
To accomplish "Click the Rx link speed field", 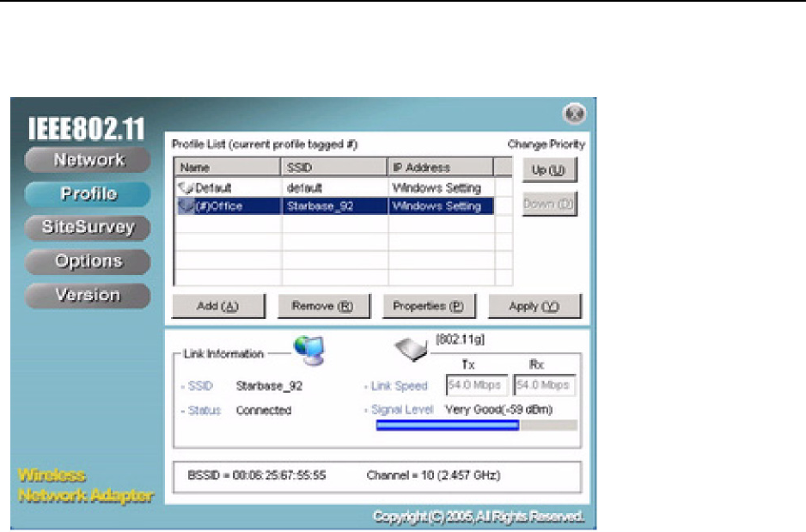I will point(545,385).
